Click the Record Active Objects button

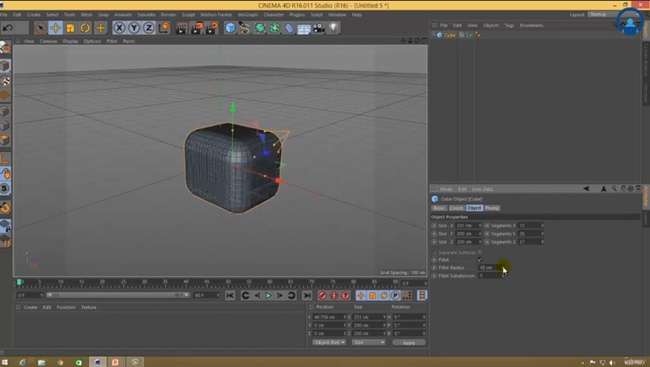coord(322,295)
